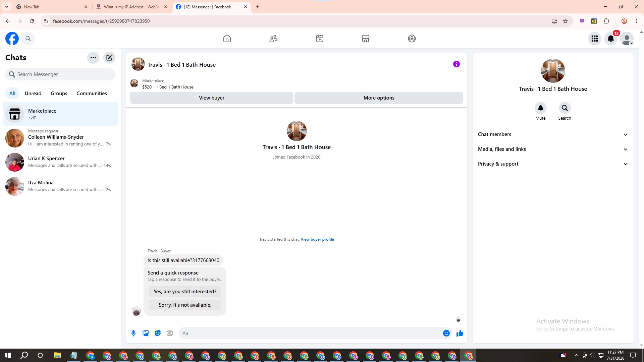Open Windows taskbar search icon
The width and height of the screenshot is (644, 362).
pyautogui.click(x=24, y=355)
